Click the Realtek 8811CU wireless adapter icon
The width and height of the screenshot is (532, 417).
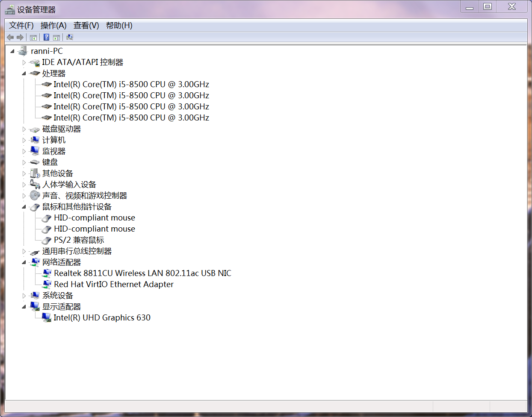click(47, 273)
